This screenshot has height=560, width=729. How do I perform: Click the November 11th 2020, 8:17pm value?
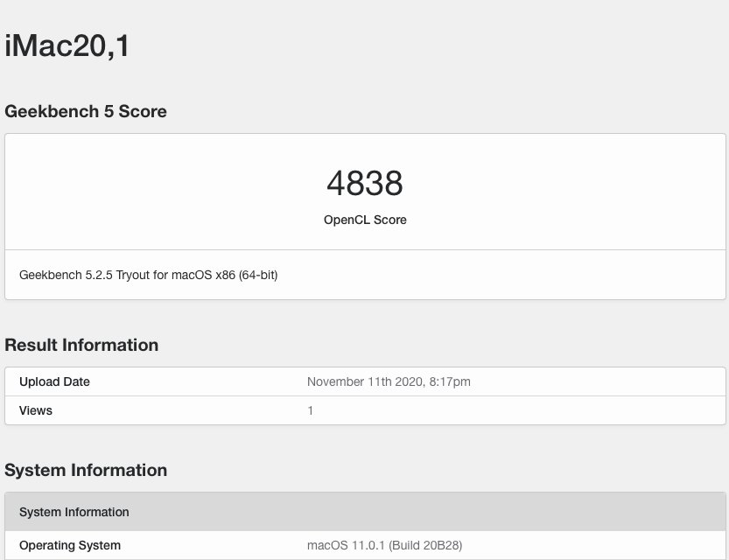pyautogui.click(x=389, y=381)
